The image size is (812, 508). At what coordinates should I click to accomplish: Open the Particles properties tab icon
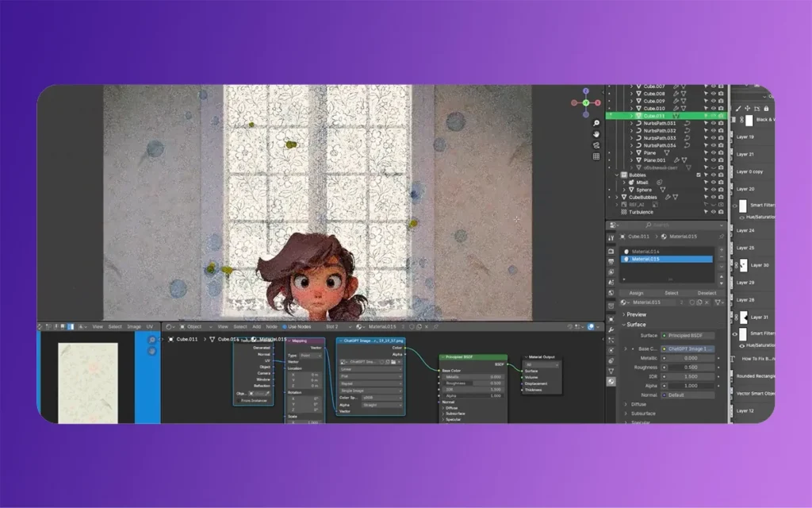coord(611,340)
